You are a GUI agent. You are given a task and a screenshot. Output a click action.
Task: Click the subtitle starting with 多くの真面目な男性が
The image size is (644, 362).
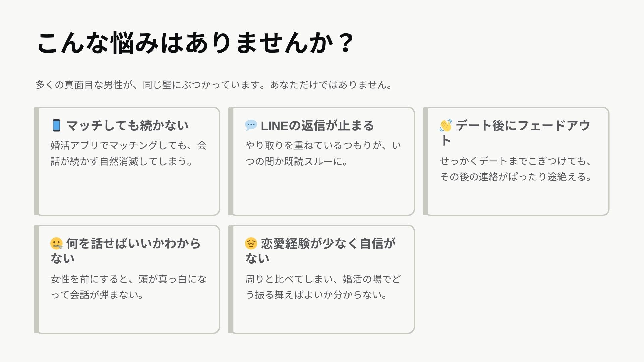click(214, 85)
